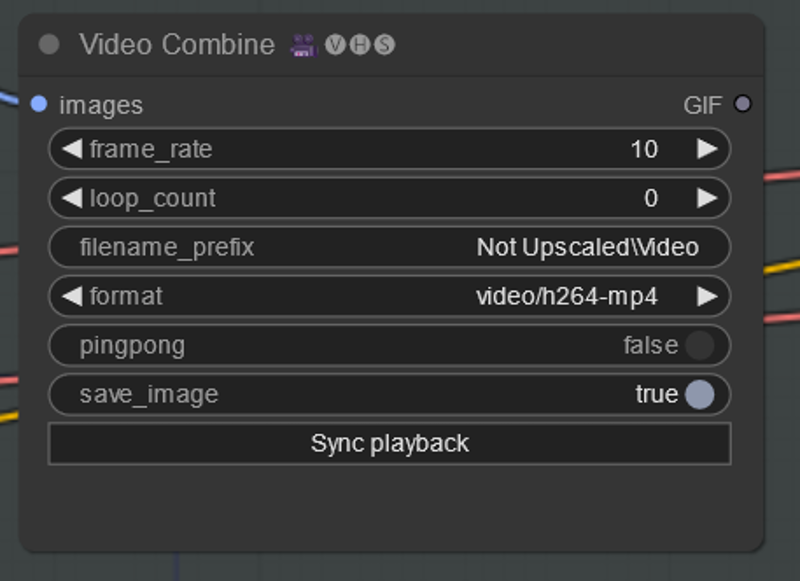Click the frame_rate value 10

pos(644,149)
